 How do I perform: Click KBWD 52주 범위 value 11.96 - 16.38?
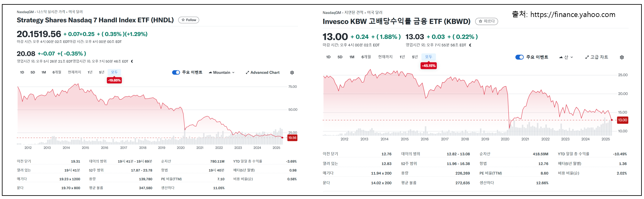[458, 164]
